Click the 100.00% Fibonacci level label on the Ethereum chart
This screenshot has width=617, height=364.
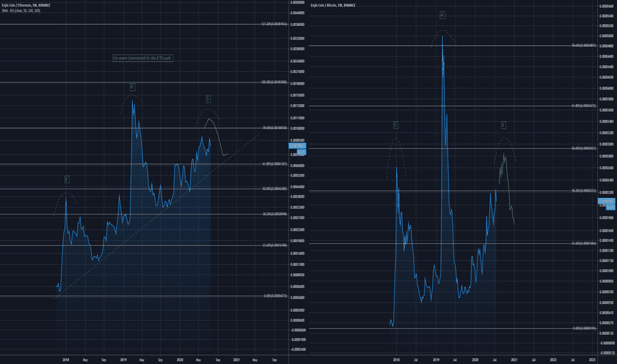point(274,82)
